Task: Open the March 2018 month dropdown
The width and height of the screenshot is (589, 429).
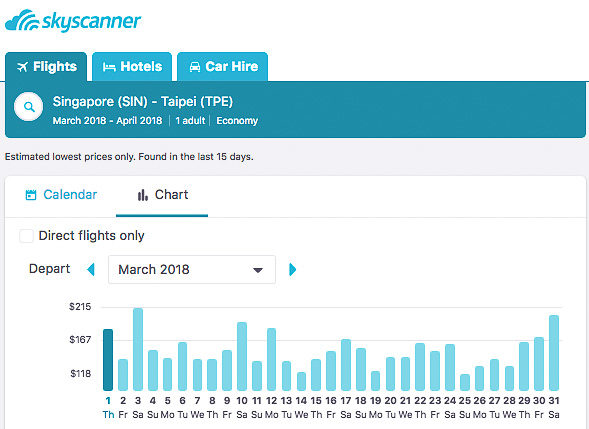Action: click(x=192, y=270)
